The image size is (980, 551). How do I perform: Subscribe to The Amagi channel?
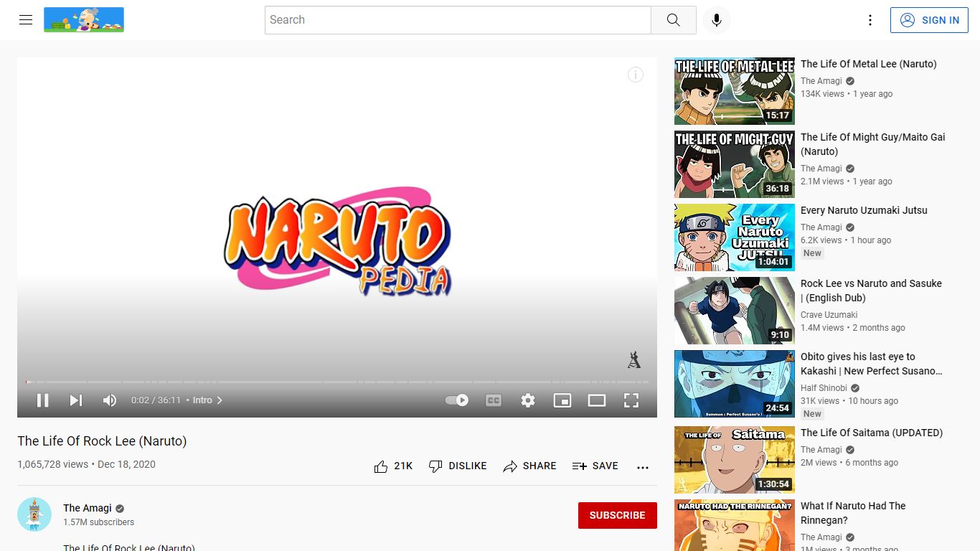coord(618,515)
